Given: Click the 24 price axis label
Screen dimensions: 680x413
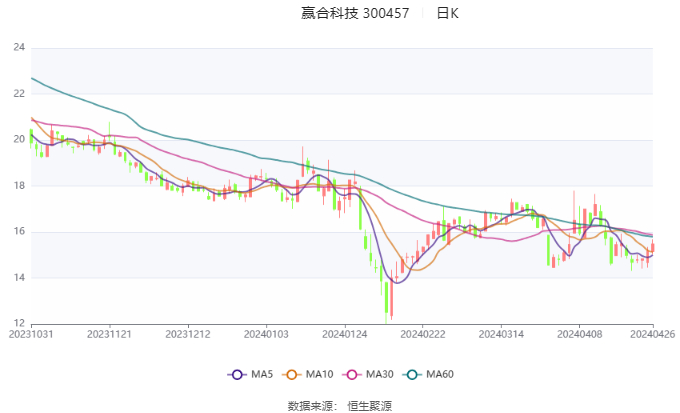Looking at the screenshot, I should point(19,48).
